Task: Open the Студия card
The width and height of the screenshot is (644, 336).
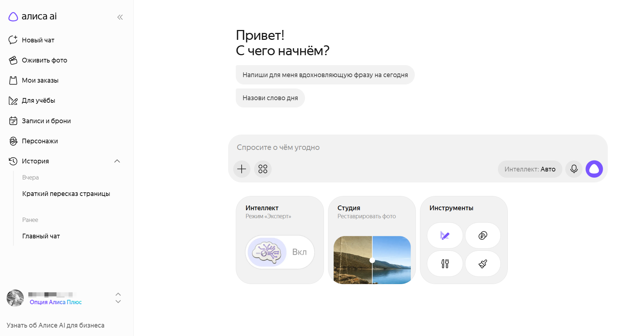Action: tap(372, 240)
